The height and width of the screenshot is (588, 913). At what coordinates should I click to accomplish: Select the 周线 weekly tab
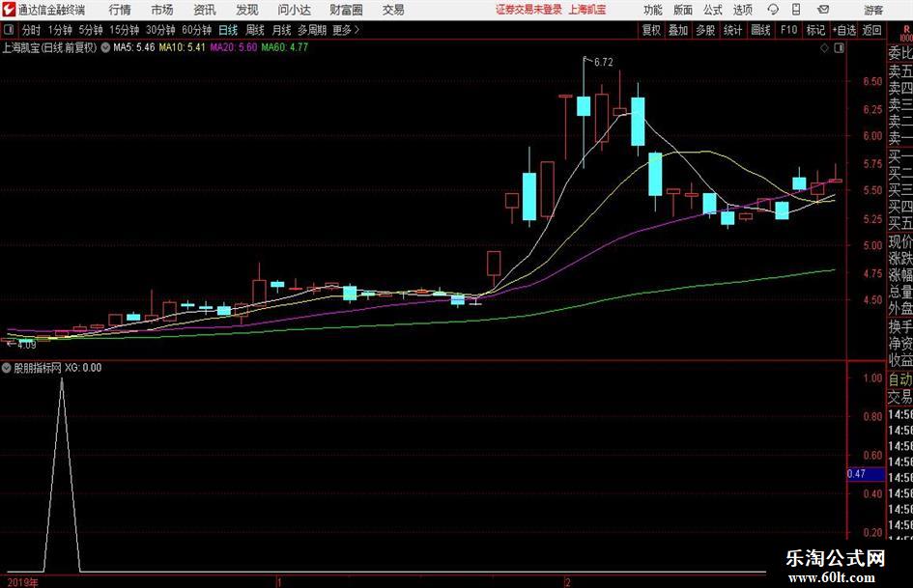254,30
